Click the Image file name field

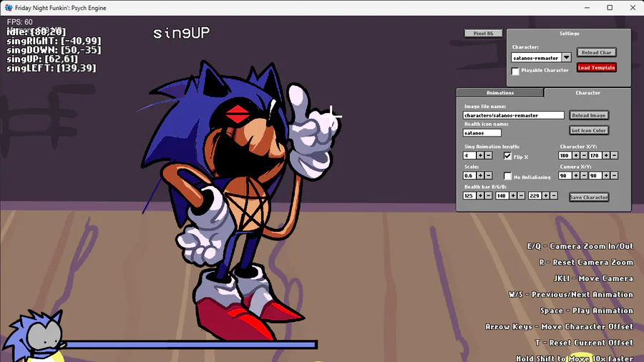point(513,115)
